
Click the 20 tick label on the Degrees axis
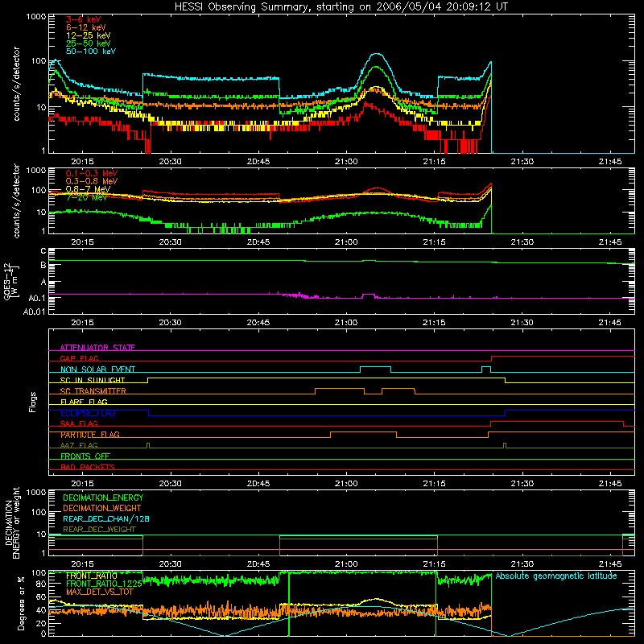(x=41, y=623)
